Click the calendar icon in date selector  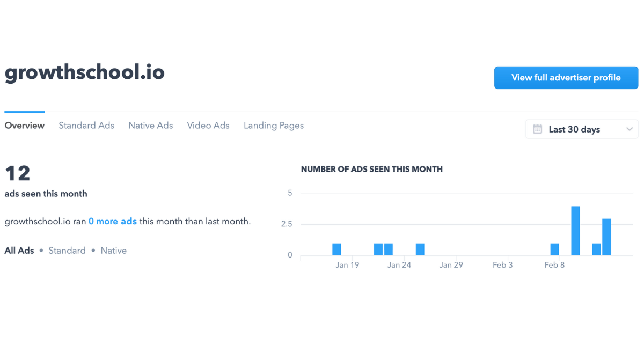click(537, 129)
